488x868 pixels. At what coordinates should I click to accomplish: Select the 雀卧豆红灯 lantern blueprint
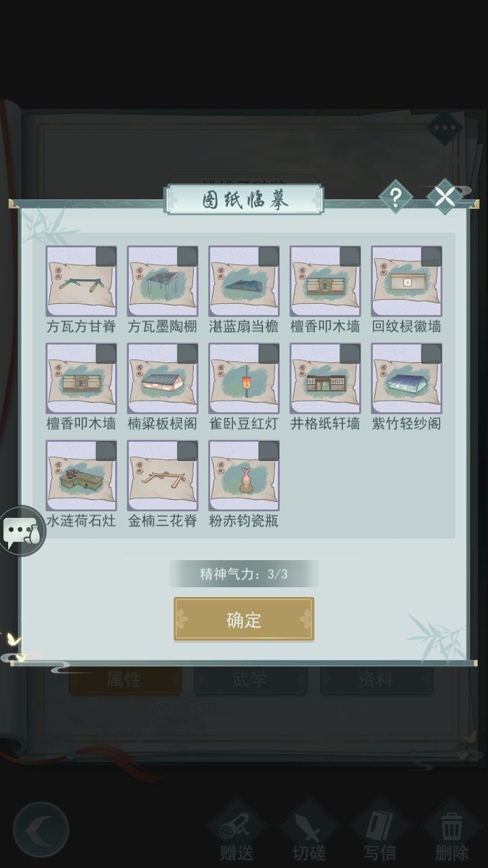[x=244, y=378]
